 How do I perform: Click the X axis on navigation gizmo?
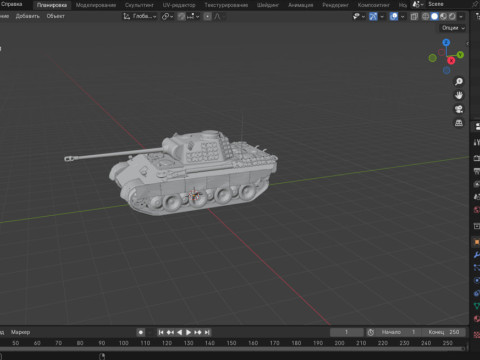[x=451, y=60]
